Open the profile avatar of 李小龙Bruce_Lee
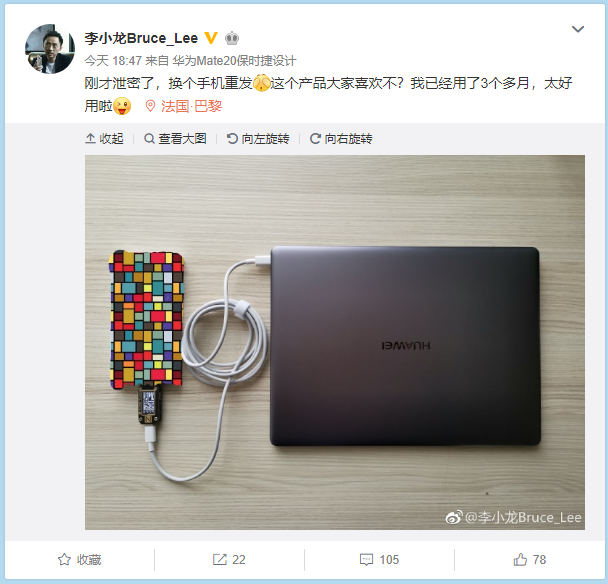Screen dimensions: 608x584 tap(50, 49)
